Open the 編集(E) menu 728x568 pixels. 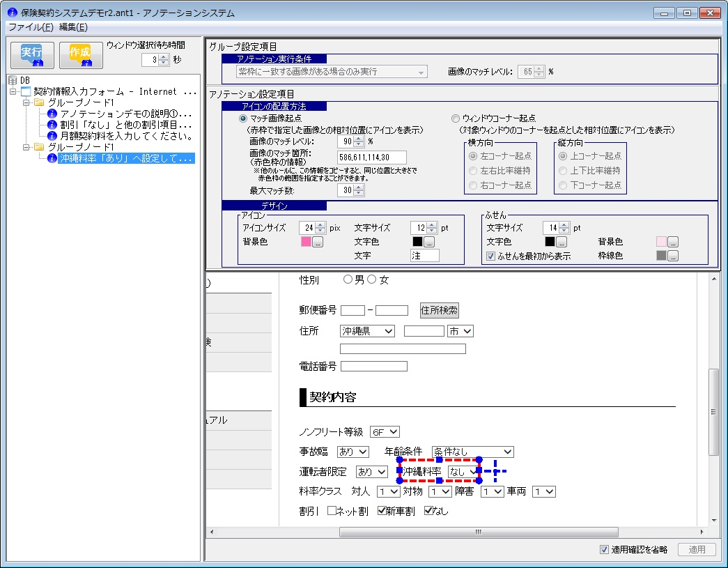73,27
